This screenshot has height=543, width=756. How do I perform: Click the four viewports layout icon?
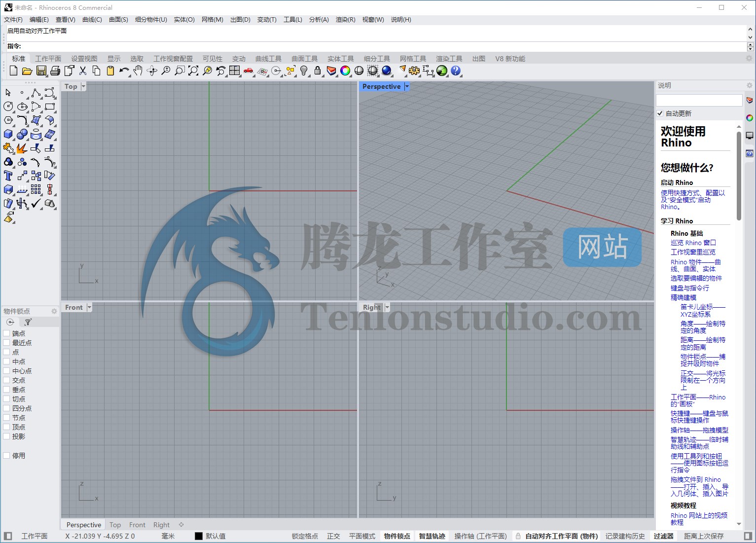tap(235, 71)
